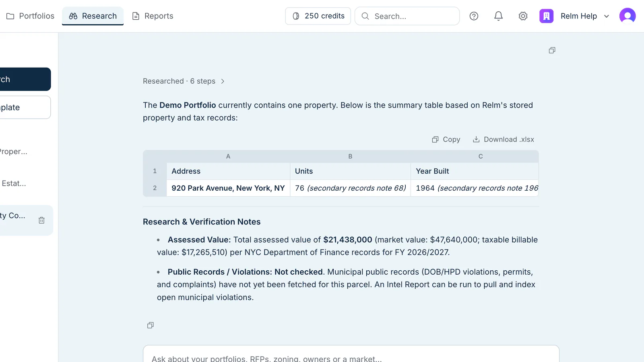
Task: Click the credits coin icon
Action: point(296,16)
